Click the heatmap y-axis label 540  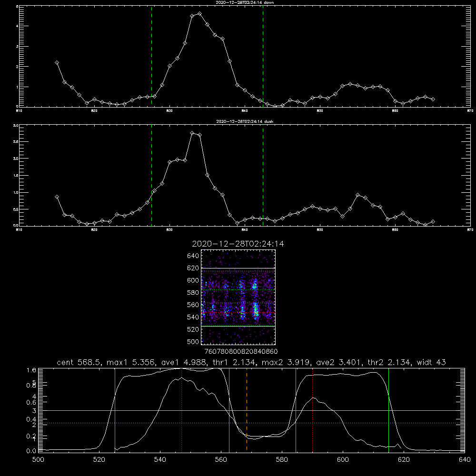pyautogui.click(x=193, y=317)
